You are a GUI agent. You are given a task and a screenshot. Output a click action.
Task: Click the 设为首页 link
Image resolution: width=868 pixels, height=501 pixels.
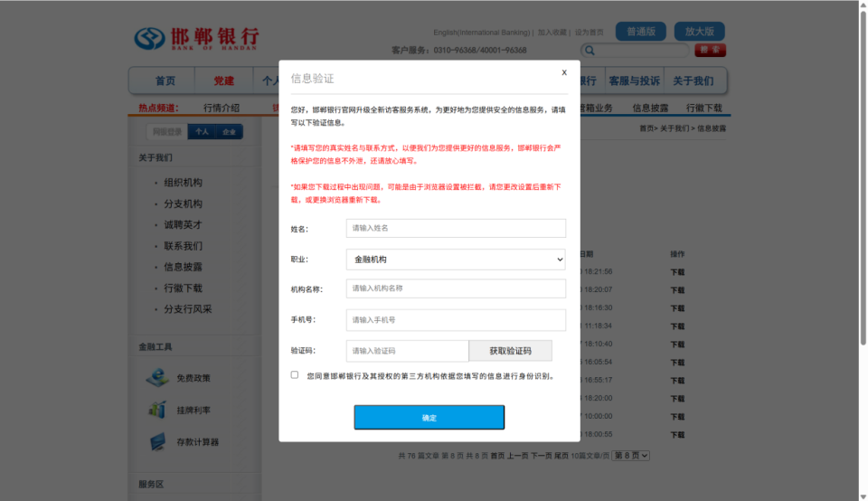click(589, 33)
